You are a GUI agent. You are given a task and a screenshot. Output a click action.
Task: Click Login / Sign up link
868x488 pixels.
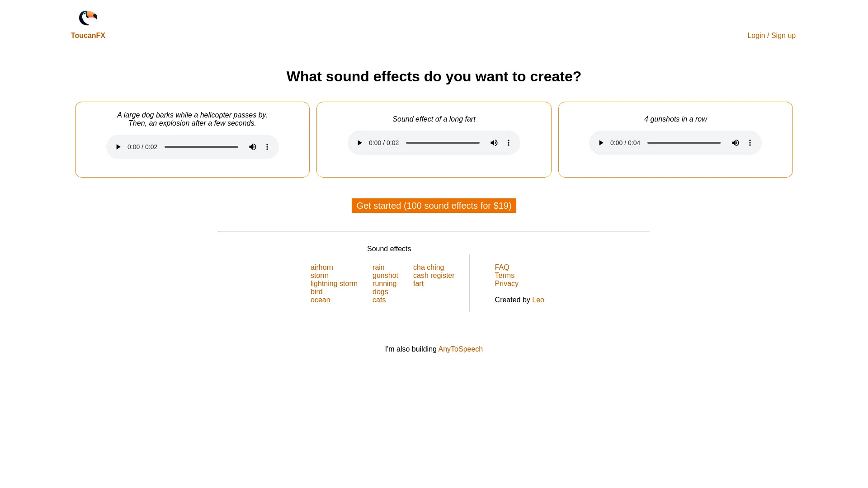click(x=771, y=35)
